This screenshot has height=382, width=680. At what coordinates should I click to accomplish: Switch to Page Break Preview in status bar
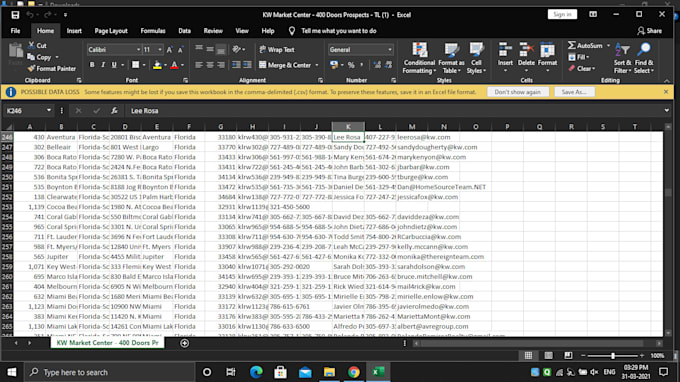(x=568, y=356)
